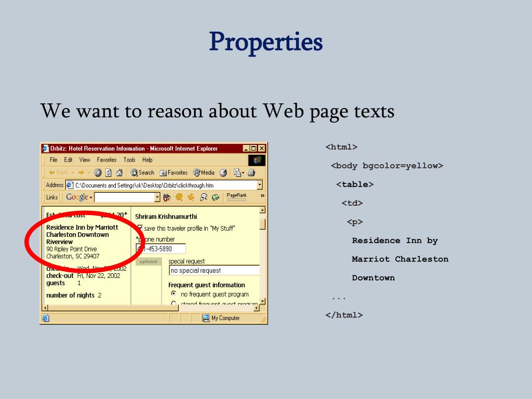Select 'no frequent guest program' radio button

tap(174, 294)
